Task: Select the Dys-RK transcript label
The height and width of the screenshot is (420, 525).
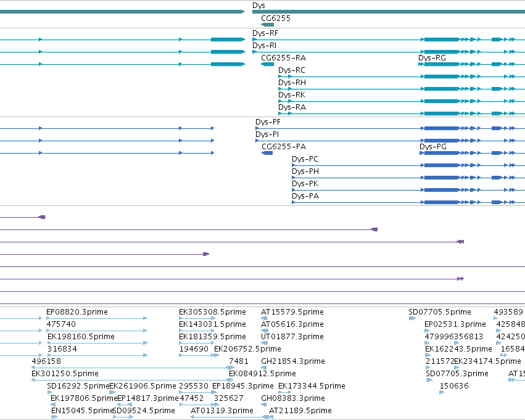Action: [292, 95]
